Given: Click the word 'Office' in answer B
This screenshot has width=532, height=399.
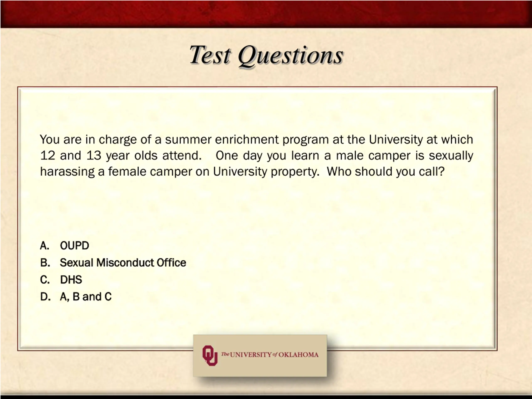Looking at the screenshot, I should click(171, 263).
